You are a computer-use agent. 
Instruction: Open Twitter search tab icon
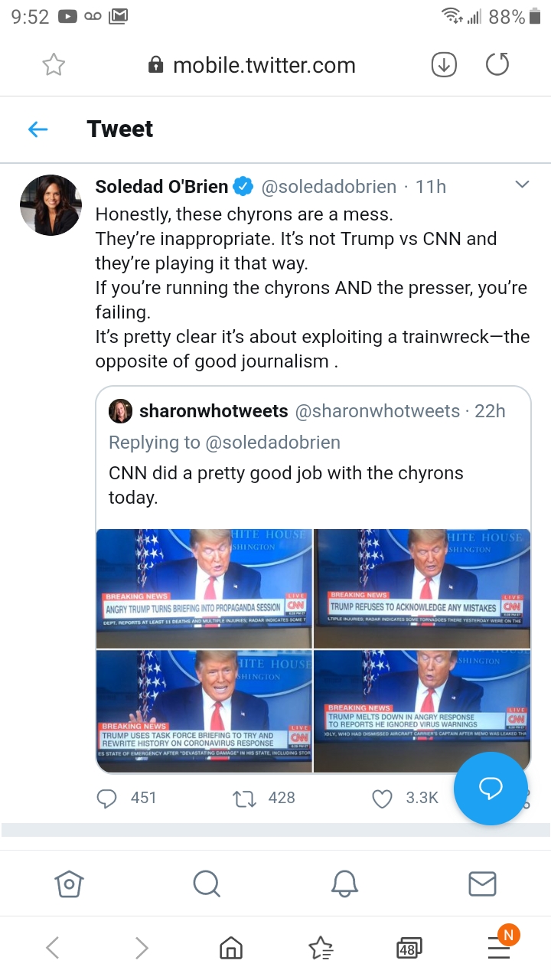[206, 884]
